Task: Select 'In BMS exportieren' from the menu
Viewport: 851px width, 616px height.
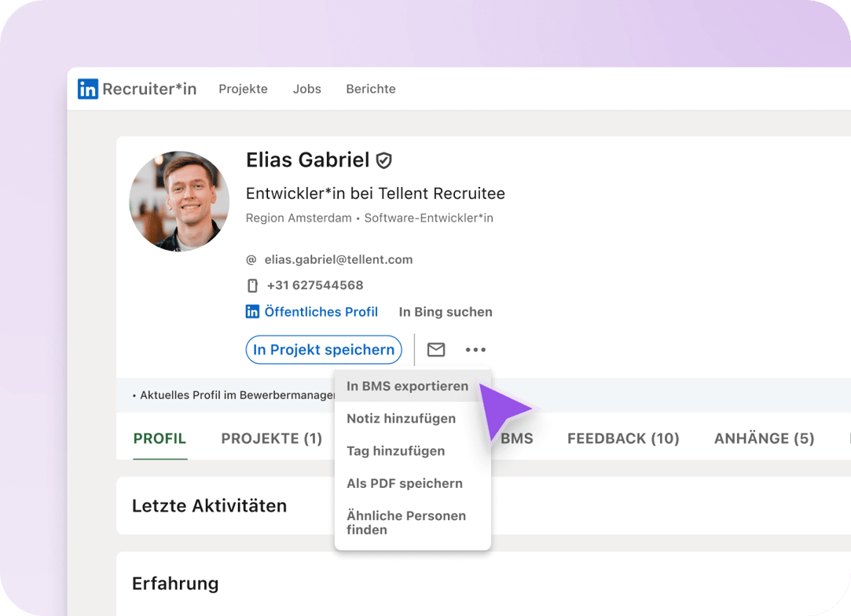Action: pos(407,387)
